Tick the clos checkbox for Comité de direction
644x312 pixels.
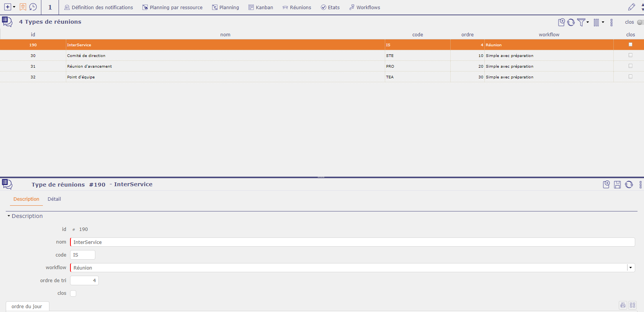[x=630, y=55]
